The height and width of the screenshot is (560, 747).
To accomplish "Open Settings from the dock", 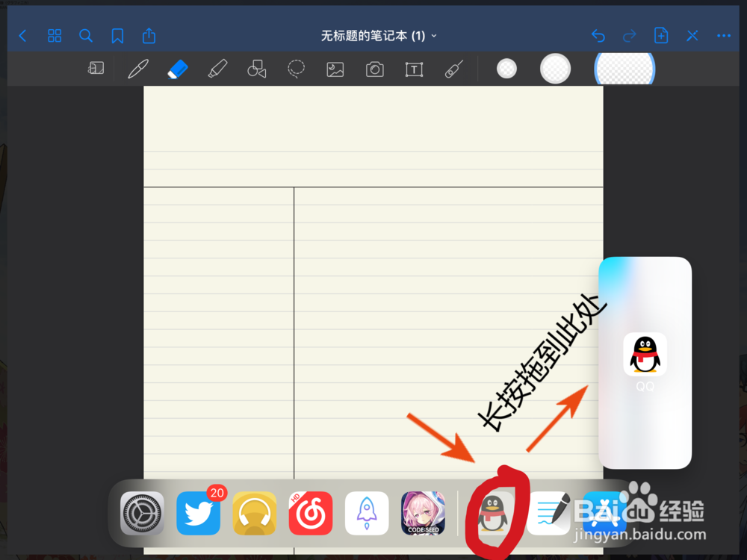I will coord(142,514).
